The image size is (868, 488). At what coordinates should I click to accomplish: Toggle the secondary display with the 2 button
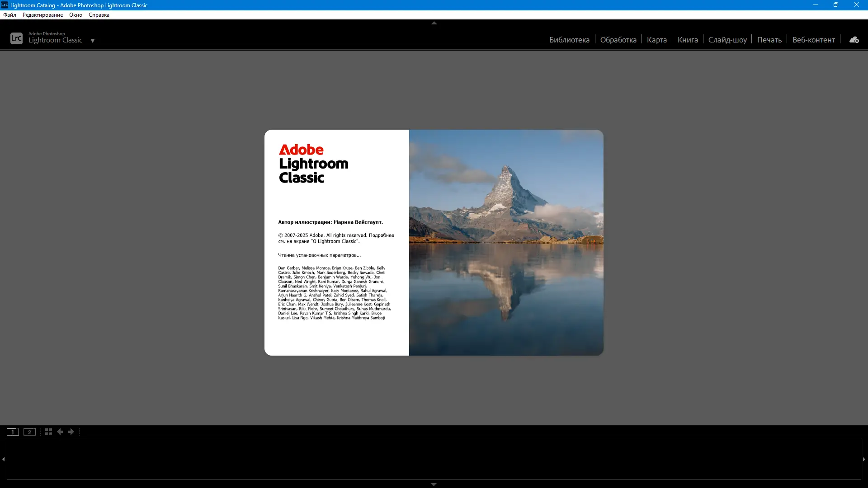point(29,432)
